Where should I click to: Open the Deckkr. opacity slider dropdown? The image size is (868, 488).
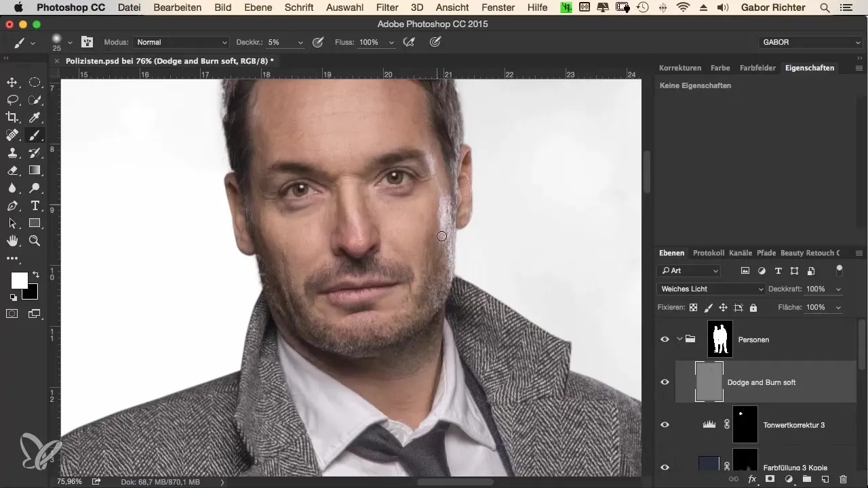click(300, 42)
